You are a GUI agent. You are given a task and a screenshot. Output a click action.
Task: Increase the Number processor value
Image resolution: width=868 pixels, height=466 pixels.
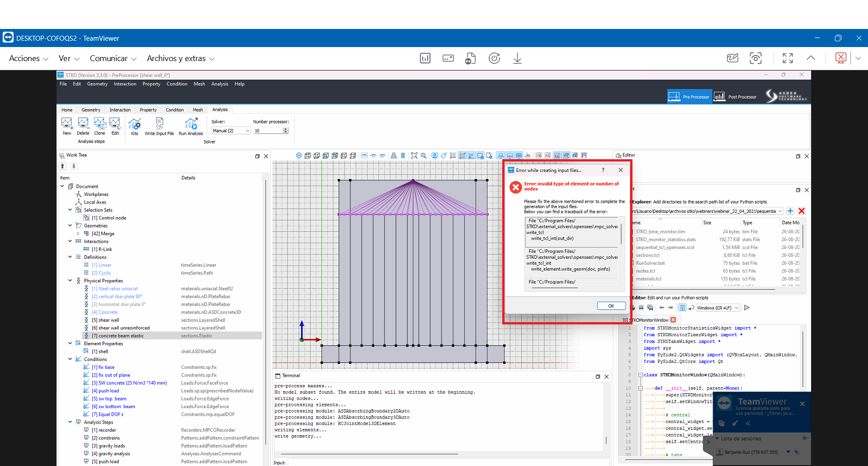click(286, 129)
